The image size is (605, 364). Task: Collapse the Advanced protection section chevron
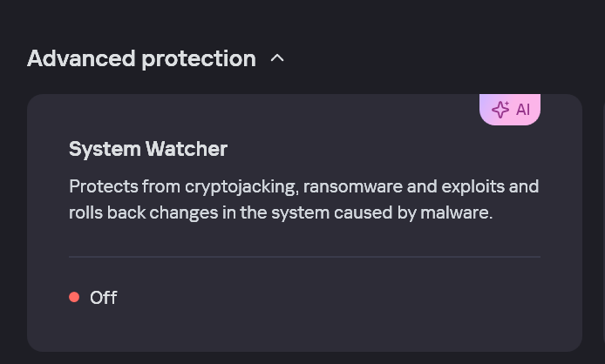pos(277,59)
